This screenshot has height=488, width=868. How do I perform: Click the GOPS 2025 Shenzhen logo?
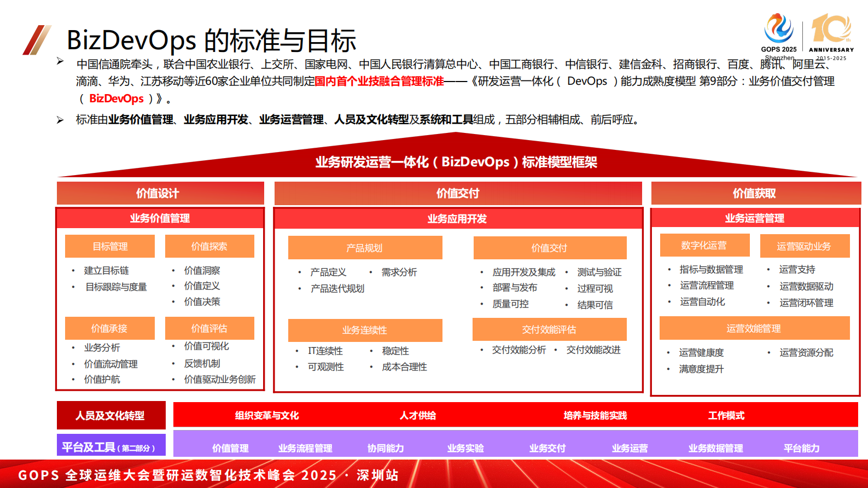coord(779,37)
